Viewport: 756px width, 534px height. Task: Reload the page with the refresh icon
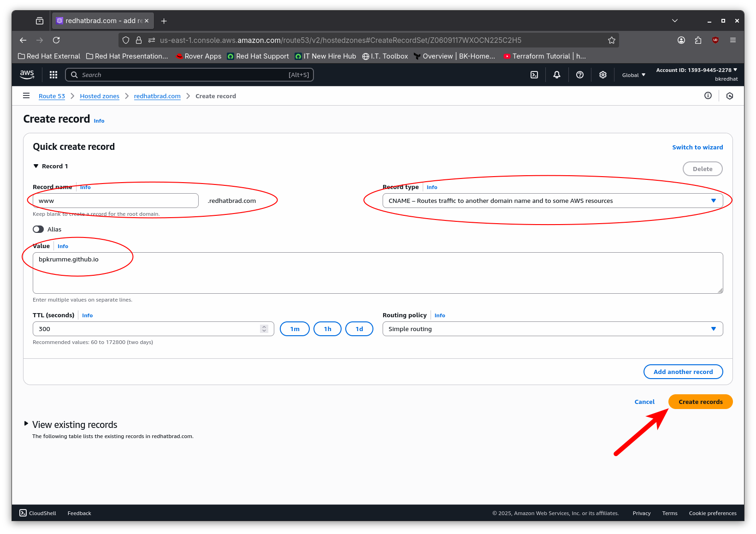(56, 40)
